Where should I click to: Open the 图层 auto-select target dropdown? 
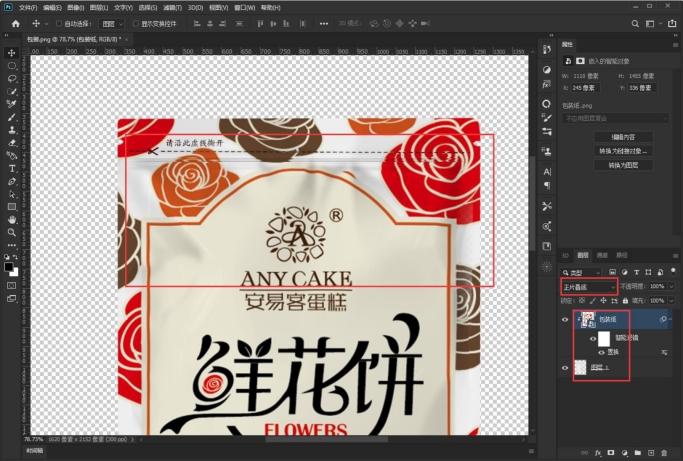tap(112, 24)
